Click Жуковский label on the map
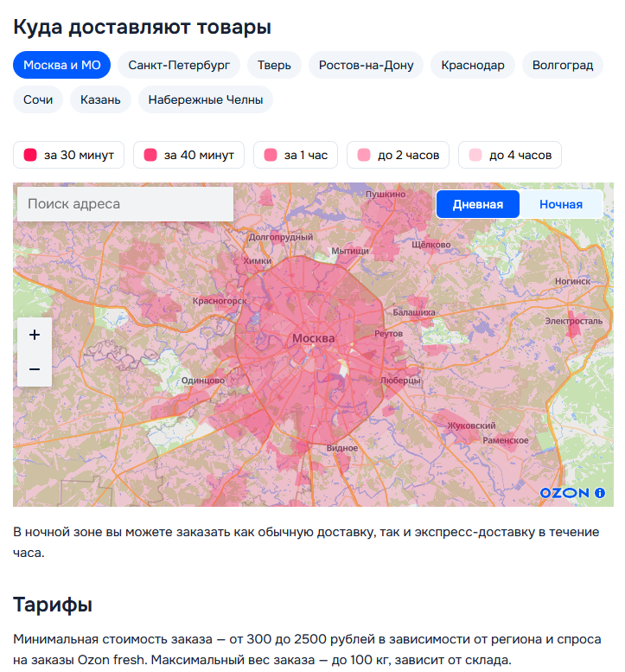The height and width of the screenshot is (672, 625). tap(472, 426)
